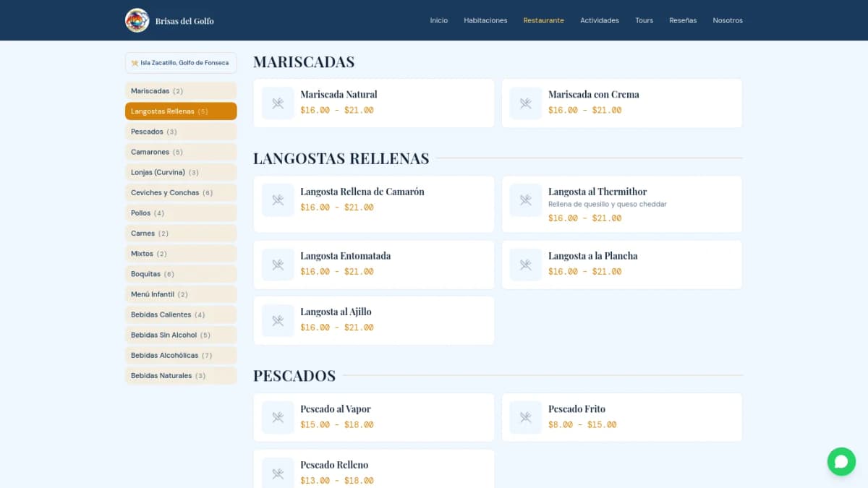Click the Pescado Frito title
Image resolution: width=868 pixels, height=488 pixels.
click(576, 408)
